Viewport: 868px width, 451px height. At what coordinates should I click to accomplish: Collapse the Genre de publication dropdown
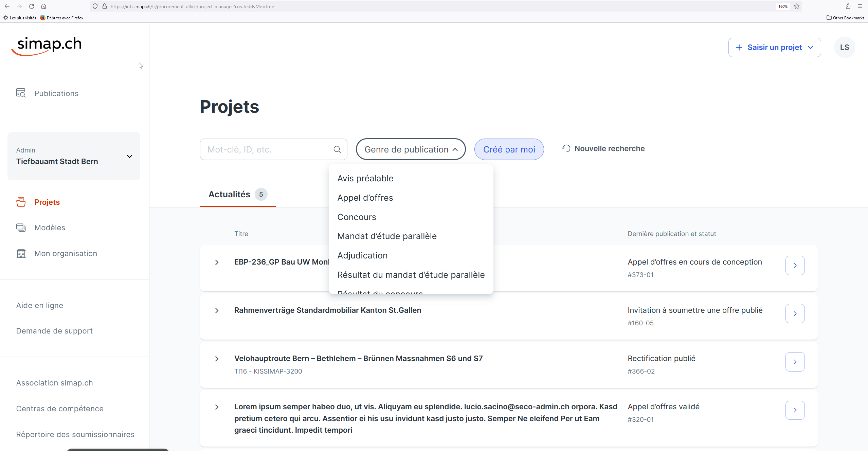coord(410,149)
